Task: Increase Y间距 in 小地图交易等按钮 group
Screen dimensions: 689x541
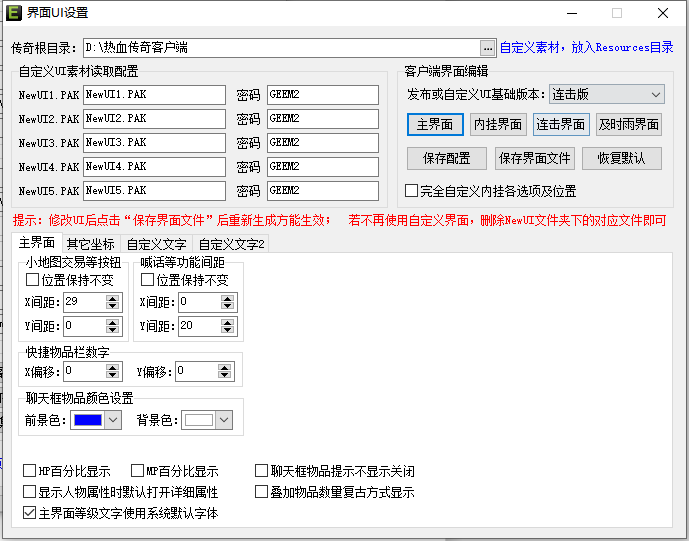Action: [112, 323]
